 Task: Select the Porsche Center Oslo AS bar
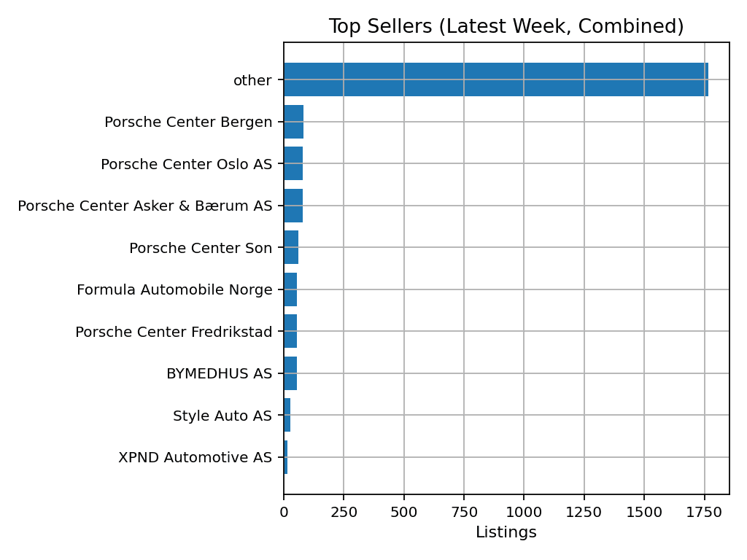pyautogui.click(x=293, y=163)
